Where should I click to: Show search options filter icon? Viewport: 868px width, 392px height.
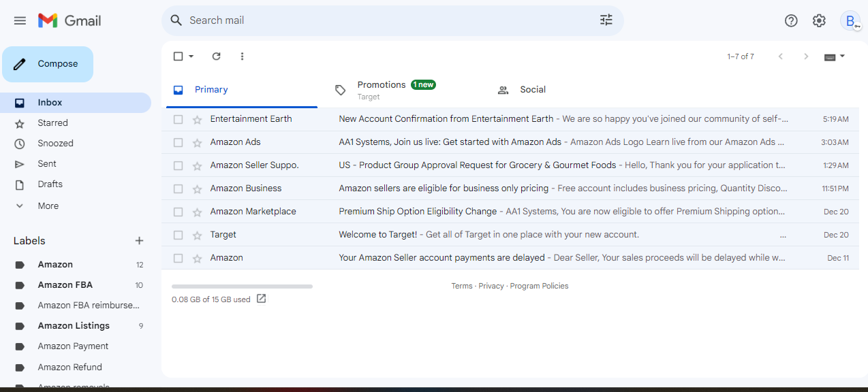pos(606,20)
